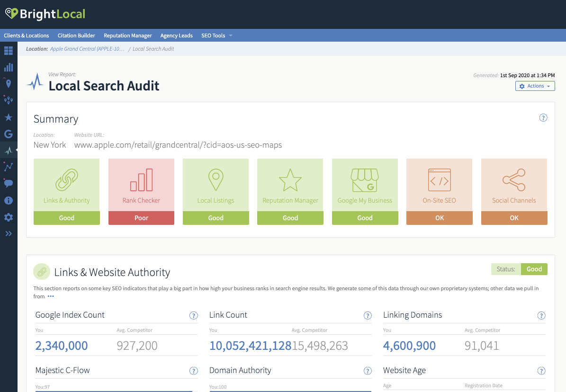Open the bar chart icon in sidebar

point(9,67)
